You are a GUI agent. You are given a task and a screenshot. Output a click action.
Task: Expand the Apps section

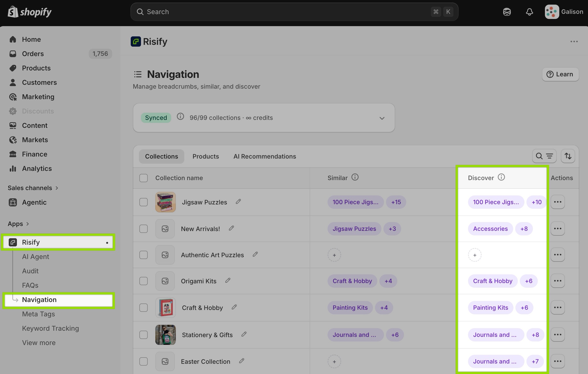tap(18, 224)
